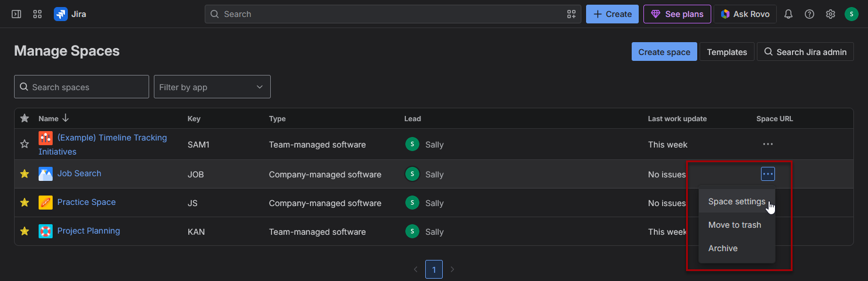Open the notifications bell
868x281 pixels.
788,14
